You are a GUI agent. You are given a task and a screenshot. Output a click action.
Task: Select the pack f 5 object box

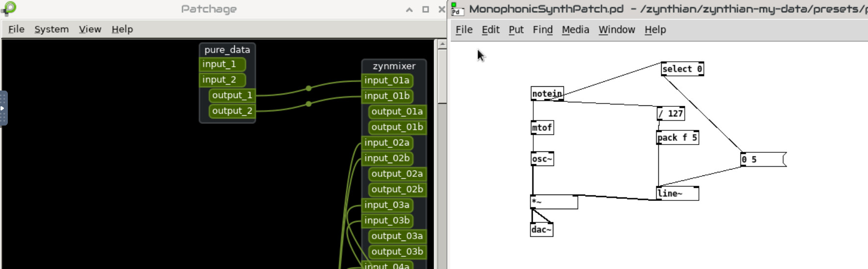[678, 138]
